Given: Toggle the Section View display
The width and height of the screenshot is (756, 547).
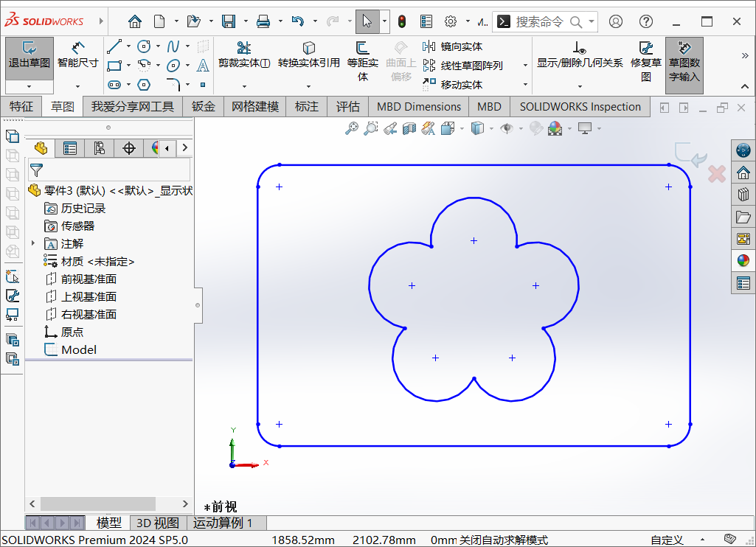Looking at the screenshot, I should point(409,128).
